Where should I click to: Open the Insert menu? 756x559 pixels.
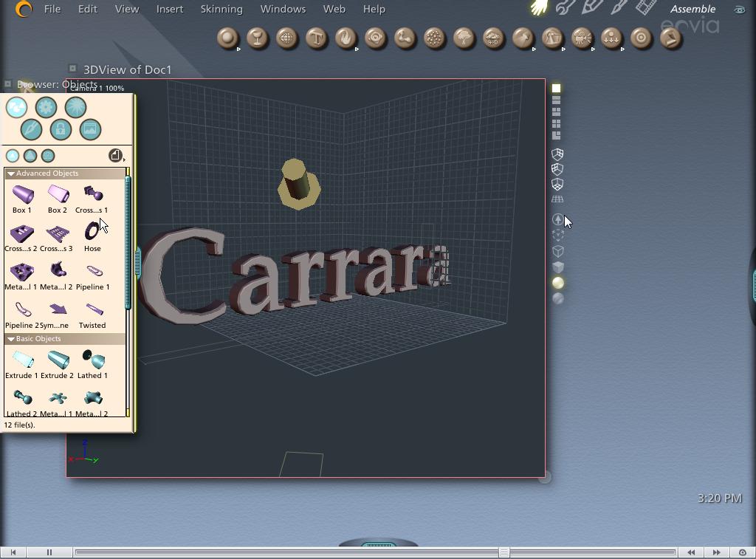tap(169, 9)
